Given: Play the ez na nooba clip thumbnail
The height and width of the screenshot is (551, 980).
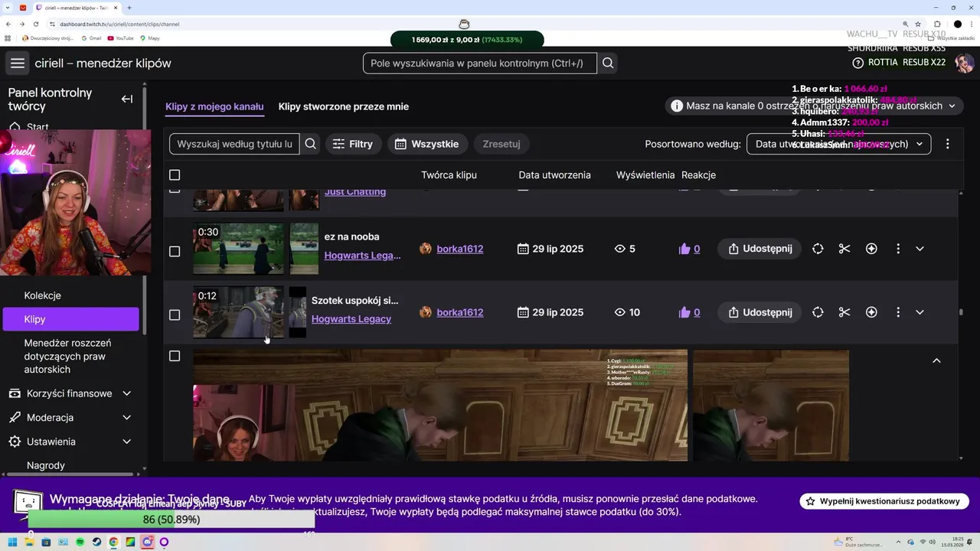Looking at the screenshot, I should (x=238, y=249).
